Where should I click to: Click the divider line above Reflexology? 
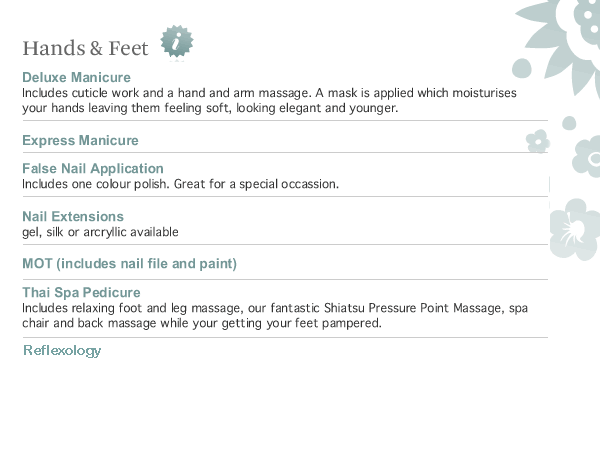[x=285, y=337]
